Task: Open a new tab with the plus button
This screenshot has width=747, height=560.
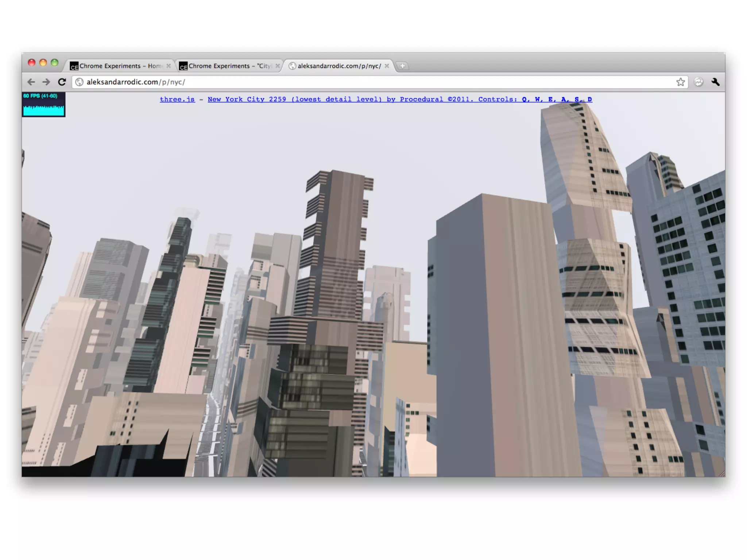Action: [x=402, y=66]
